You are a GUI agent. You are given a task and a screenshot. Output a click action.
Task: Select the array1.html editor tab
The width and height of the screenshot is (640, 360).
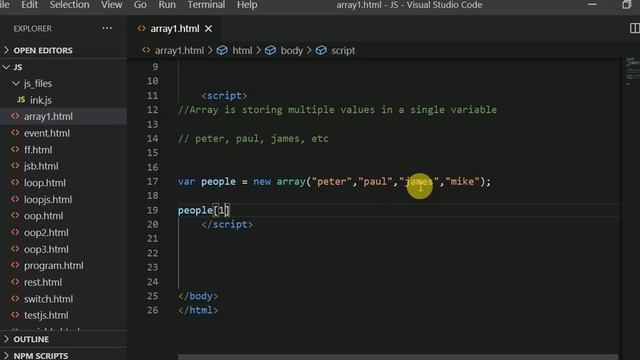175,29
